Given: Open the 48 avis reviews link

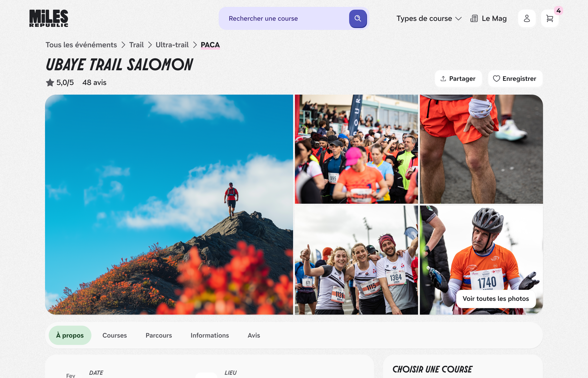Looking at the screenshot, I should coord(94,82).
